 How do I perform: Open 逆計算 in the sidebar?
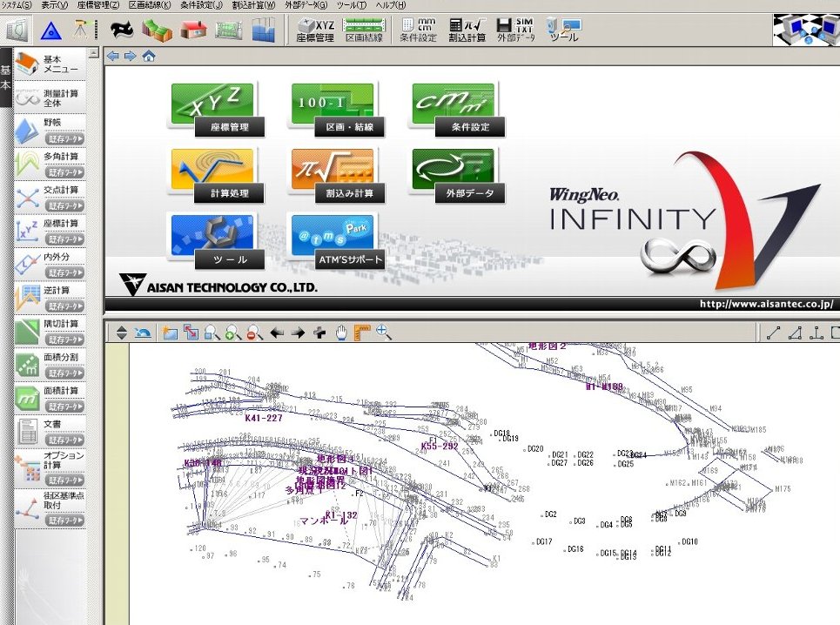tap(57, 290)
